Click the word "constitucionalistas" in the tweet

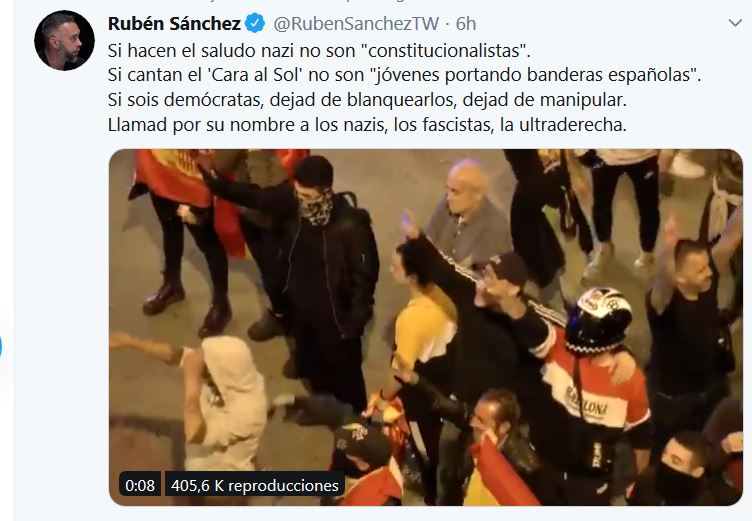click(444, 50)
